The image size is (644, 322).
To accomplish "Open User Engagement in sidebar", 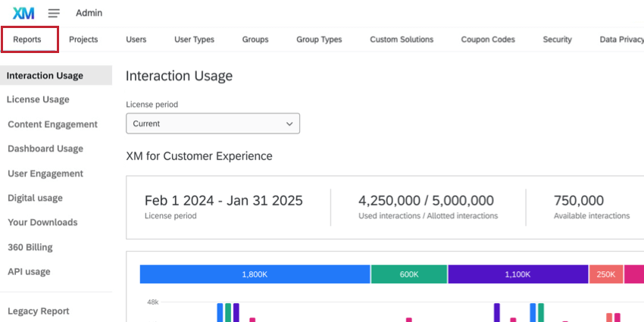I will click(45, 174).
